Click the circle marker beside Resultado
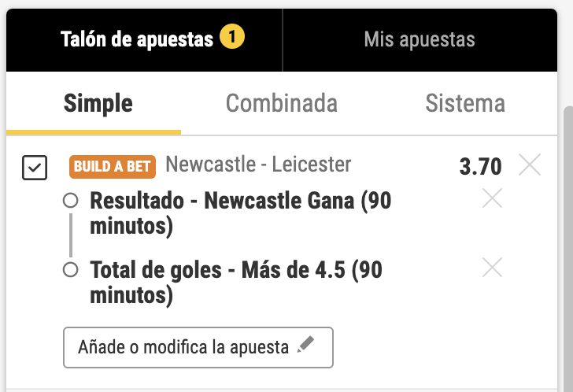The image size is (573, 392). tap(70, 202)
